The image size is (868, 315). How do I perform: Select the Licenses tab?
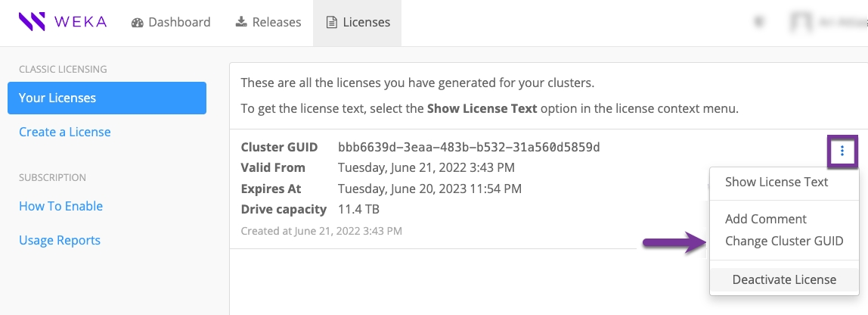pos(358,23)
